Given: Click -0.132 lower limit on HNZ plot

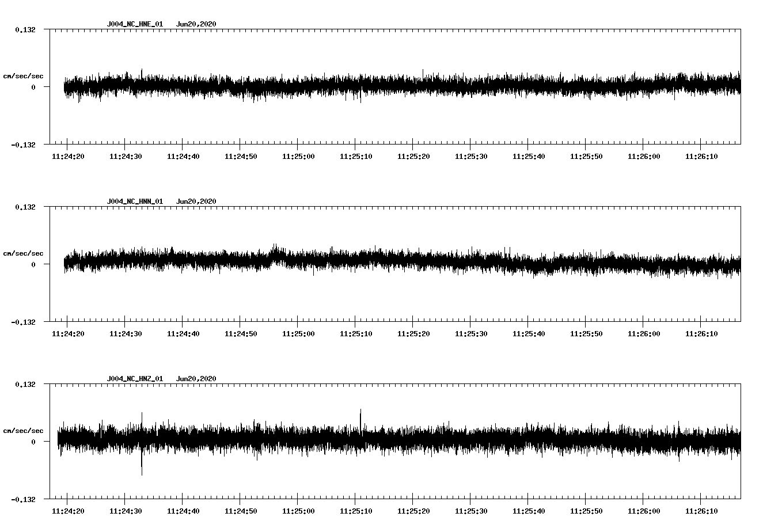Looking at the screenshot, I should click(23, 500).
